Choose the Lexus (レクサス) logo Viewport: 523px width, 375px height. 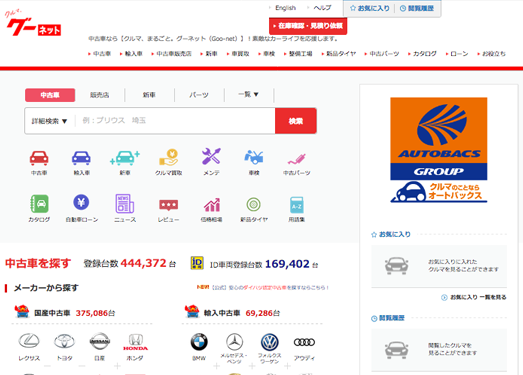[x=29, y=341]
